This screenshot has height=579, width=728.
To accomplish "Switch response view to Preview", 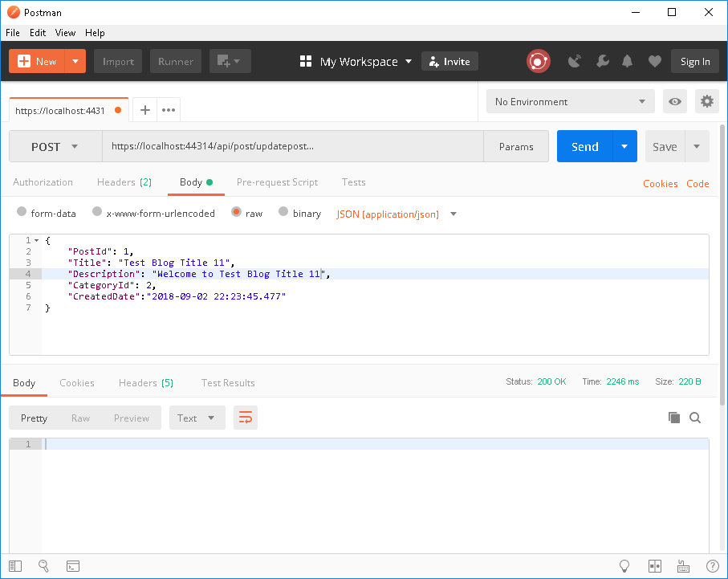I will 132,418.
